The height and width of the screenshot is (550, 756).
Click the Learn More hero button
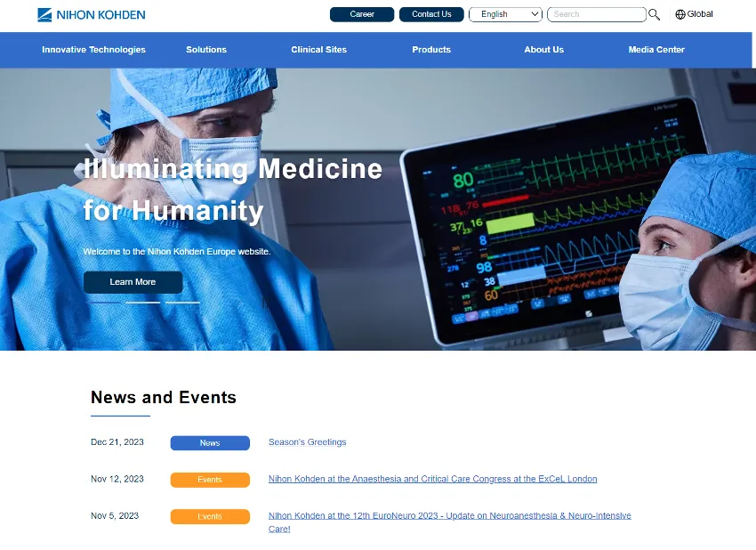[133, 282]
